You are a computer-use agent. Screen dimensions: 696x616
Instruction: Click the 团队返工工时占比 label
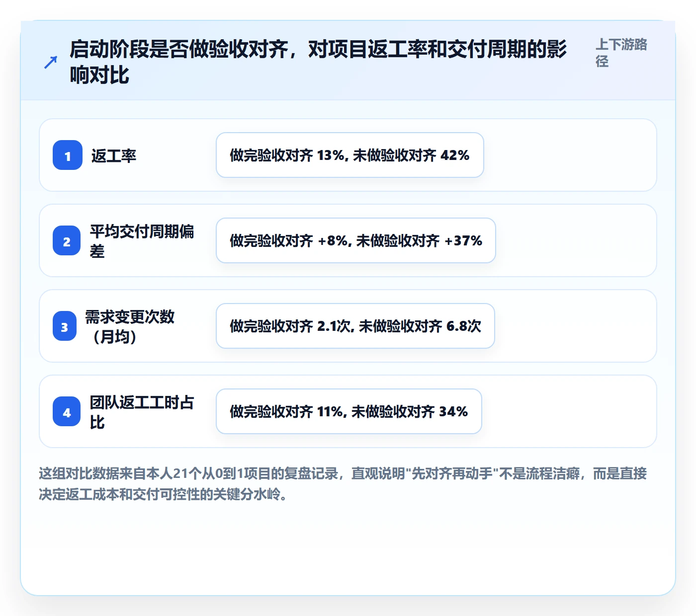coord(142,412)
